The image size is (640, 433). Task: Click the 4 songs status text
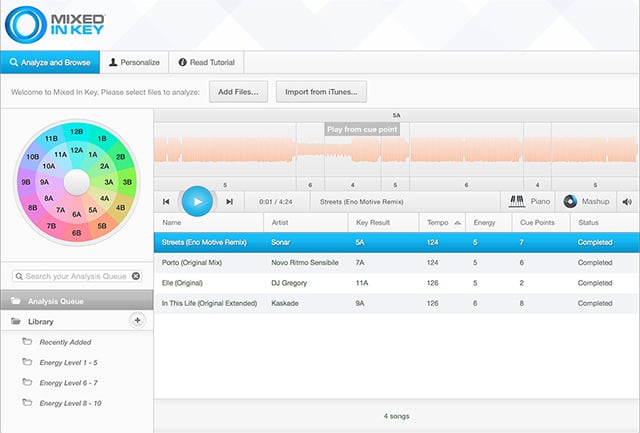click(396, 416)
